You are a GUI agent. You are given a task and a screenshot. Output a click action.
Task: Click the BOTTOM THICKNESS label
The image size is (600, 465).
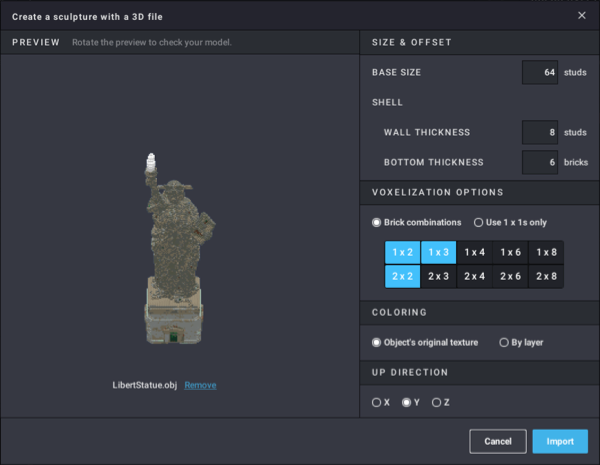click(x=434, y=162)
